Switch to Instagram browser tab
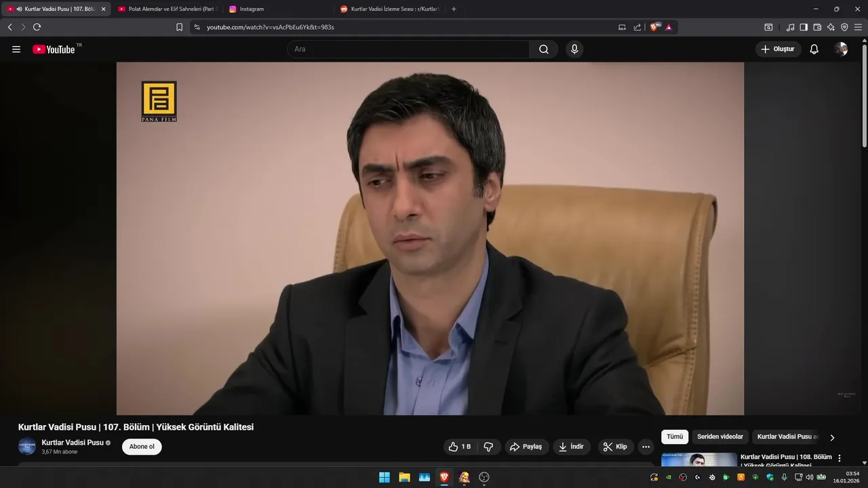The height and width of the screenshot is (488, 868). point(278,9)
